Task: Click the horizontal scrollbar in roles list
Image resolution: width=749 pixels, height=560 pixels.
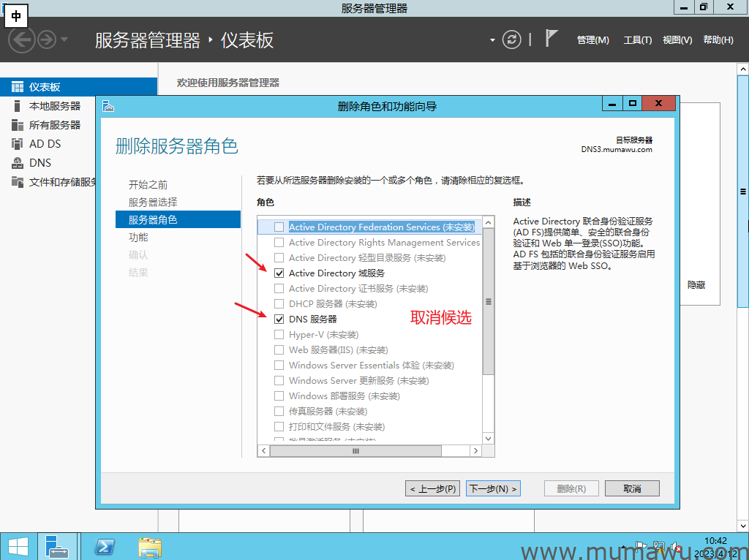Action: click(355, 452)
